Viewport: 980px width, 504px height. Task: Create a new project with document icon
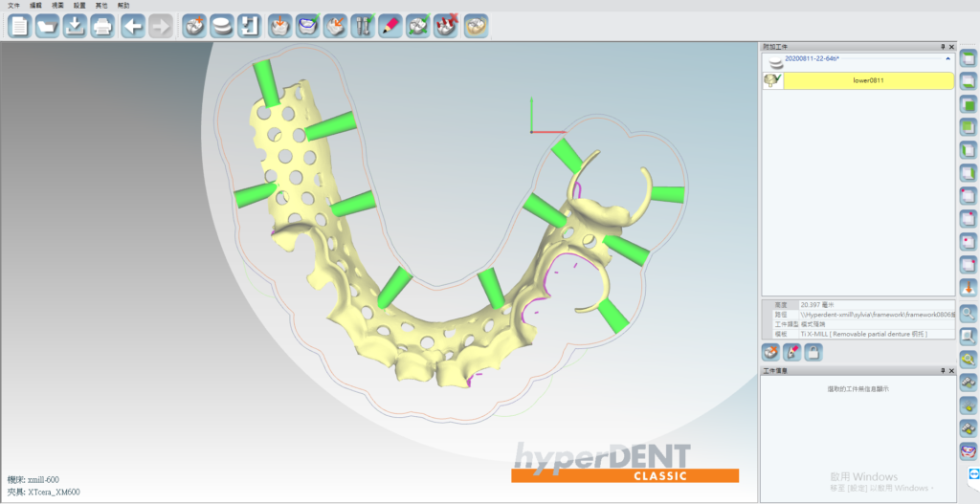point(19,26)
